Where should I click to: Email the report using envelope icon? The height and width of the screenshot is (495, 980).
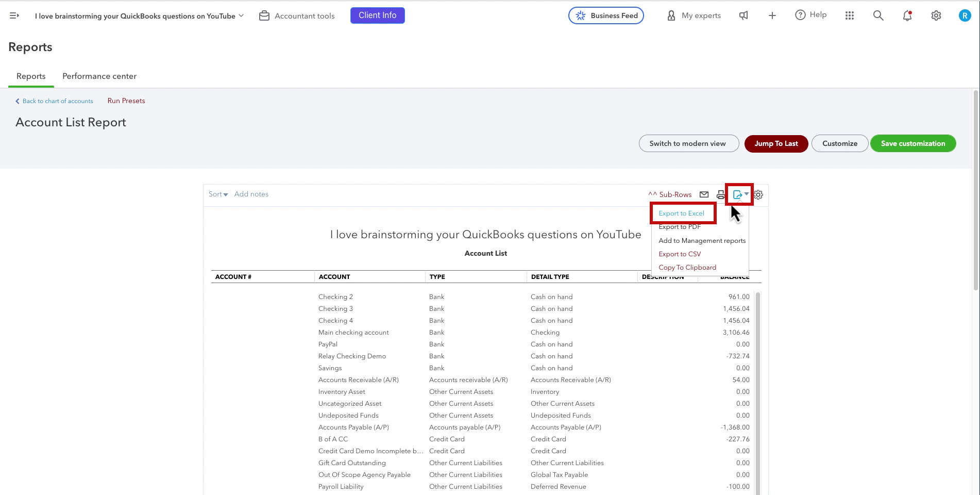click(704, 194)
